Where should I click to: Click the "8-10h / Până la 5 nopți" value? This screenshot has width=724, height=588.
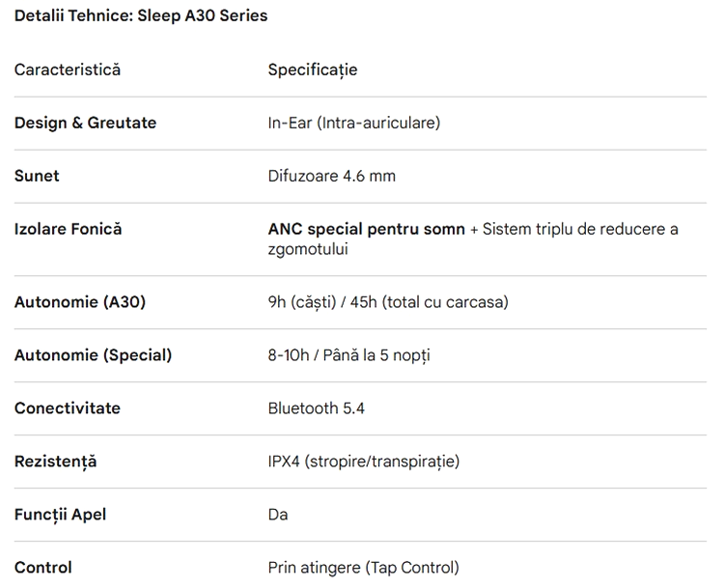pos(349,355)
